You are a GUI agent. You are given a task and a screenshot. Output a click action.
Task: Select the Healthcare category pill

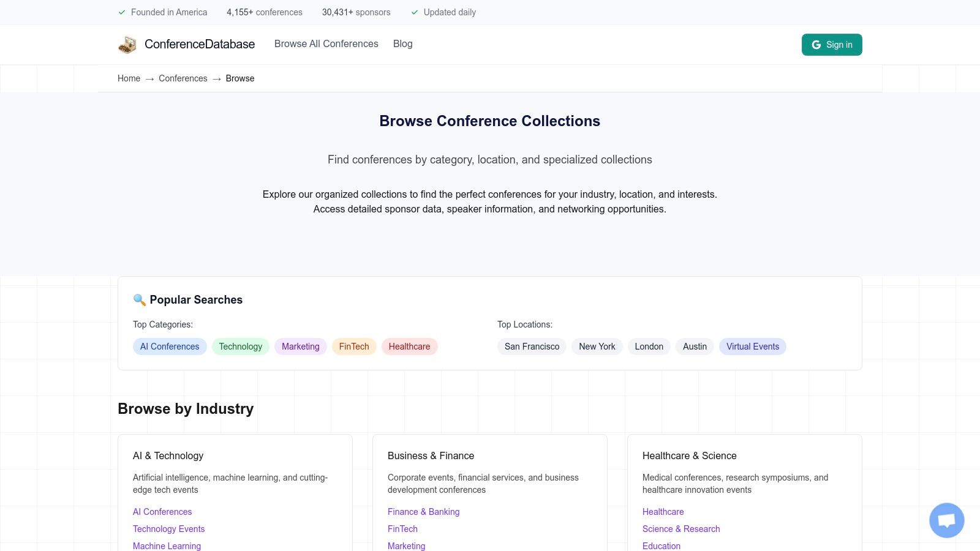point(409,347)
